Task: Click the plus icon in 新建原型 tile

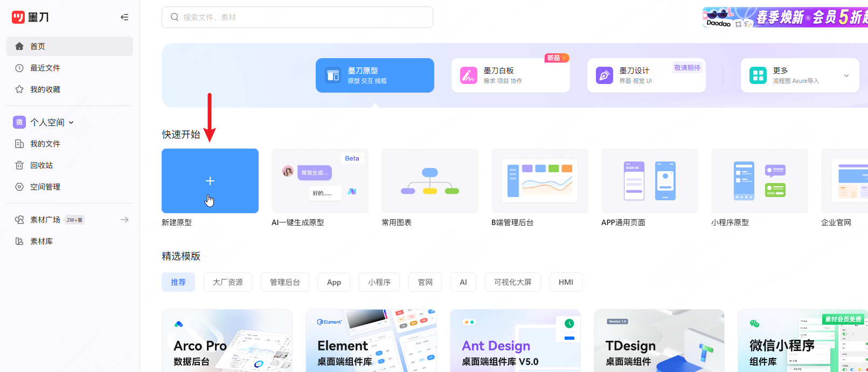Action: (x=210, y=181)
